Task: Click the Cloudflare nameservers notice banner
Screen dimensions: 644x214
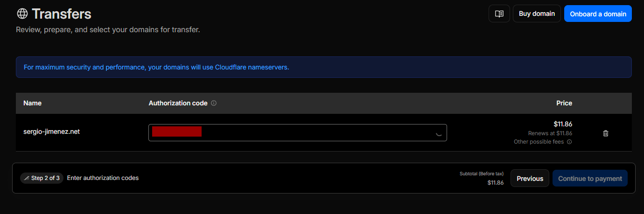Action: click(x=324, y=67)
